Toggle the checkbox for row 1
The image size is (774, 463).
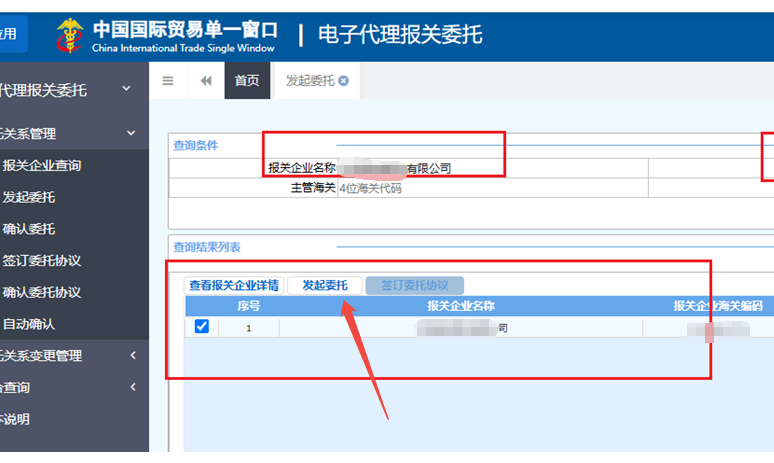pyautogui.click(x=201, y=327)
